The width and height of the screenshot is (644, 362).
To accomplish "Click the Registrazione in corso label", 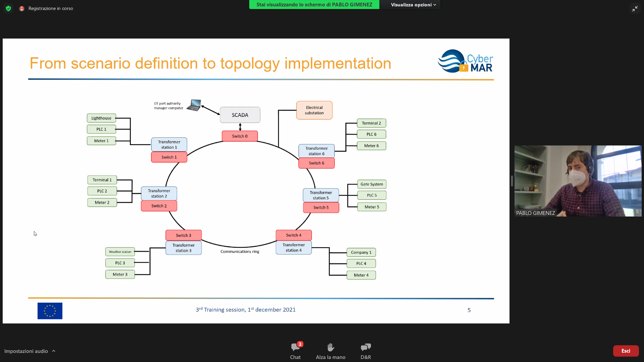I will 51,8.
